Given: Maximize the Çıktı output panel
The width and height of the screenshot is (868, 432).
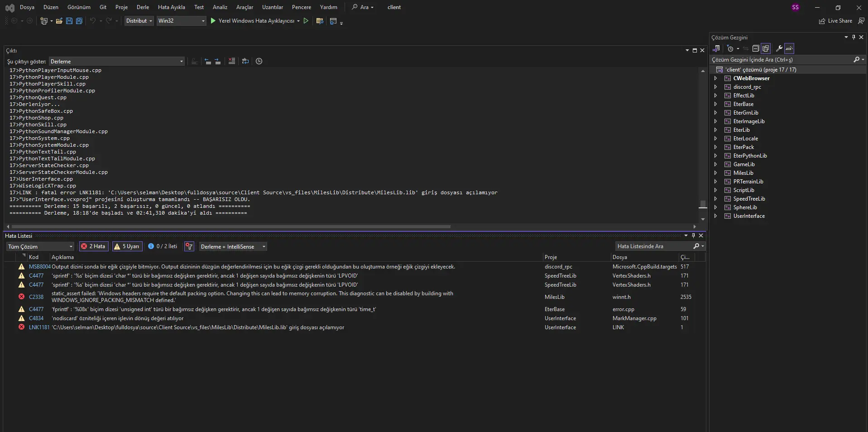Looking at the screenshot, I should click(x=695, y=50).
